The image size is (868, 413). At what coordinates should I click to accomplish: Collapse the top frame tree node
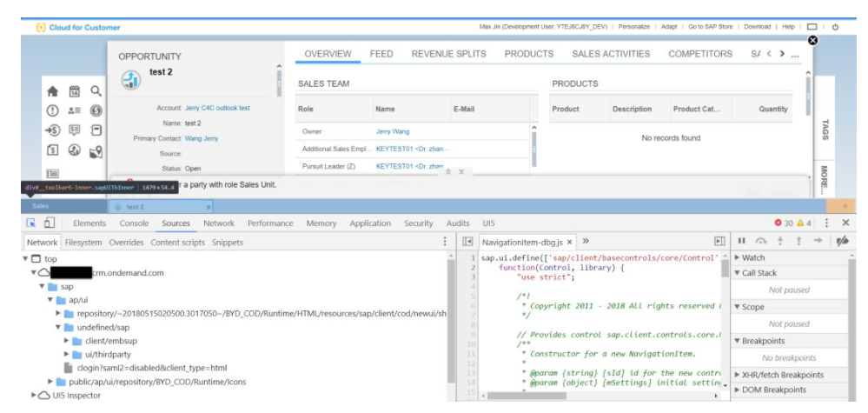tap(25, 258)
